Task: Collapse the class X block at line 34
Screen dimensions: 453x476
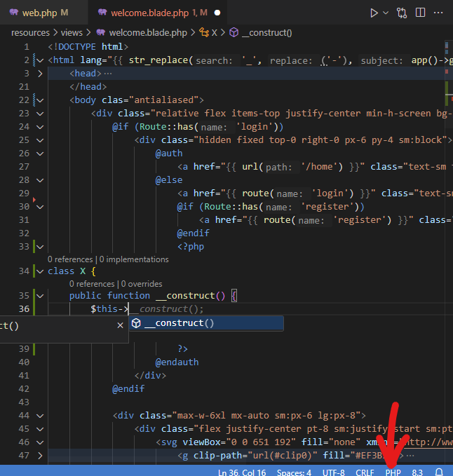Action: tap(40, 271)
